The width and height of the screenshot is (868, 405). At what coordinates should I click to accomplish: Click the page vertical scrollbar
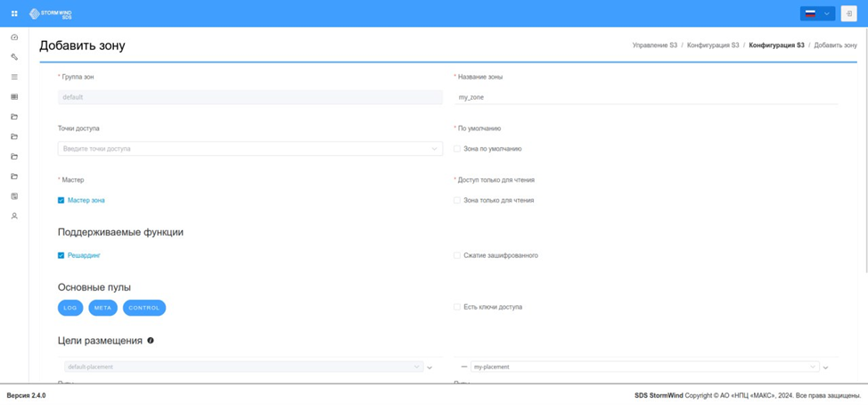866,150
